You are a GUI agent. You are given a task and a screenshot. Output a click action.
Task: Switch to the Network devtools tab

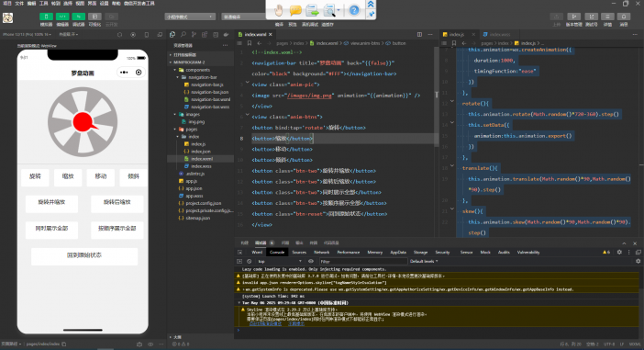tap(322, 253)
